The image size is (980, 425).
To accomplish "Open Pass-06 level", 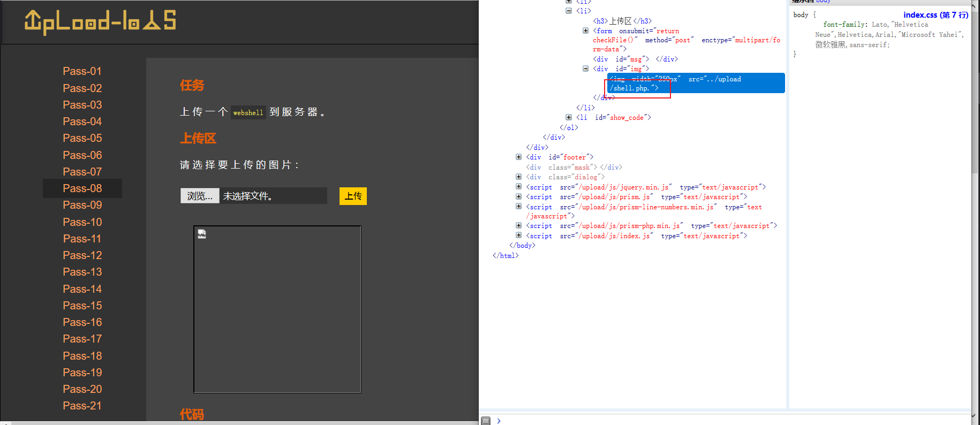I will pyautogui.click(x=82, y=155).
